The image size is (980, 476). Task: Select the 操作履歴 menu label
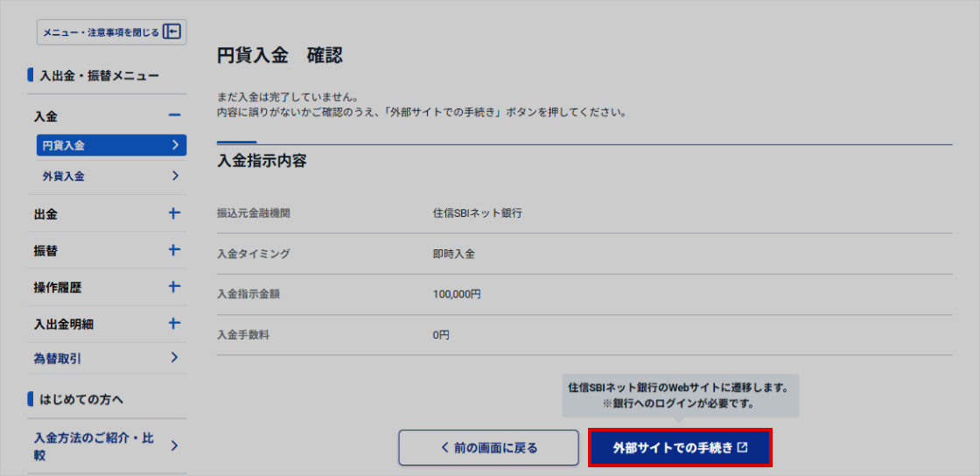tap(58, 287)
